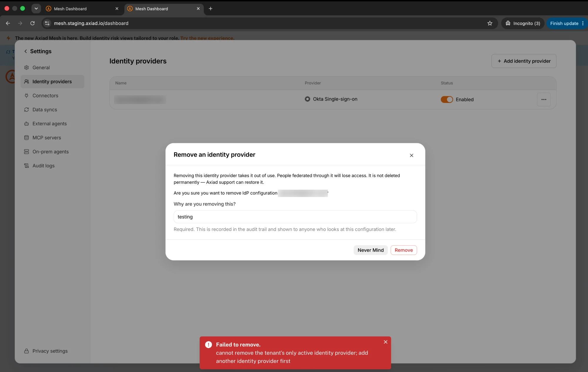588x372 pixels.
Task: Click the red Remove button
Action: click(x=403, y=250)
